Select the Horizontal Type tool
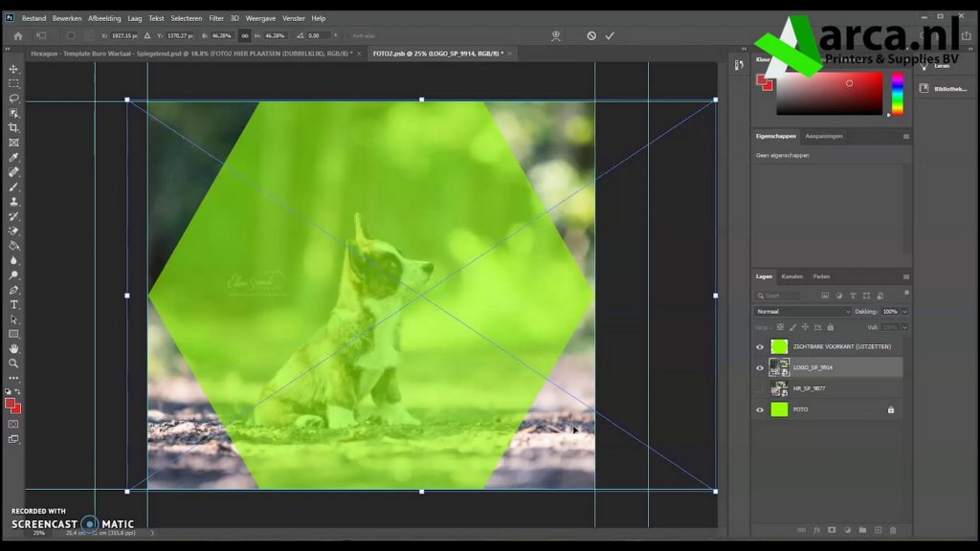The image size is (980, 551). pyautogui.click(x=13, y=304)
